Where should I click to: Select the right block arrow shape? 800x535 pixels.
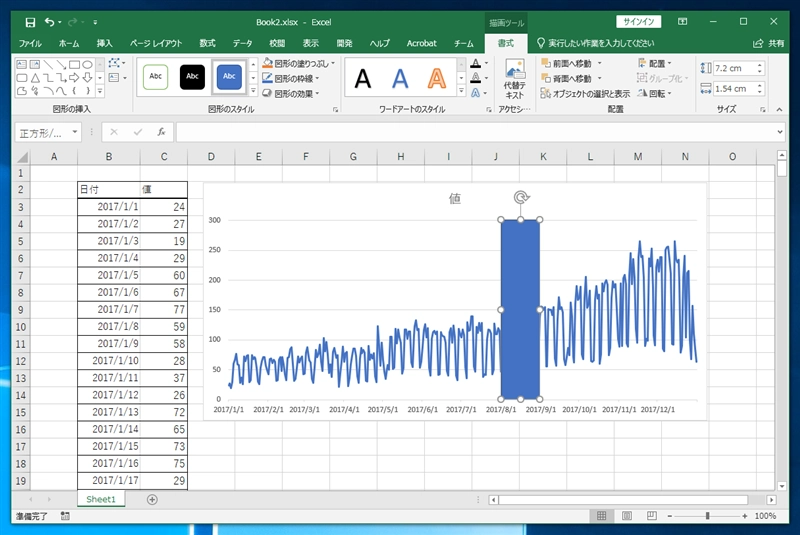click(74, 78)
